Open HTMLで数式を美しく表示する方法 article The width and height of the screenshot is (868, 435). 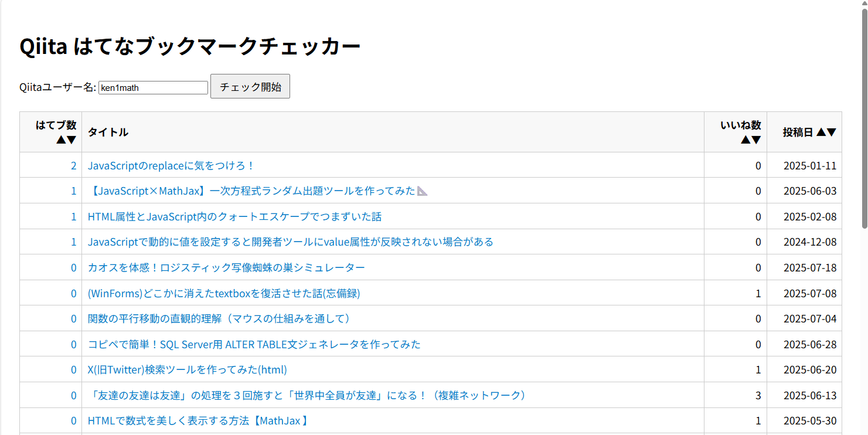198,420
